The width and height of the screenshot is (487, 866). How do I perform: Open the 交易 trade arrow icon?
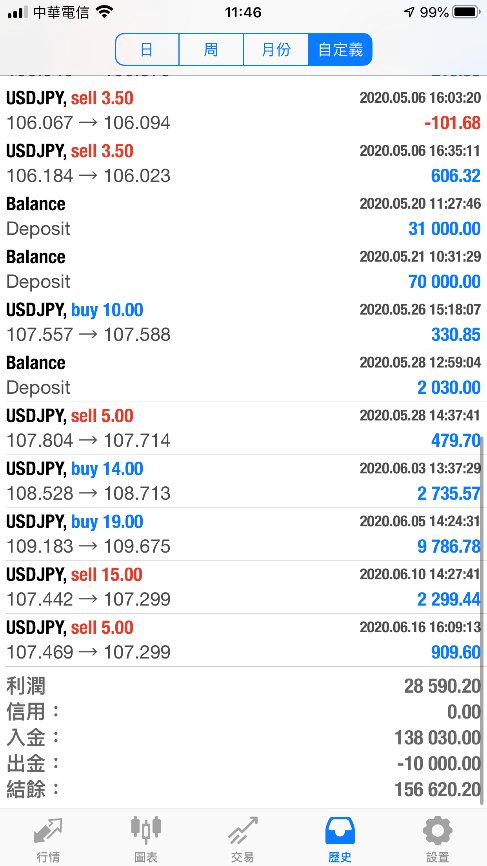pos(243,831)
